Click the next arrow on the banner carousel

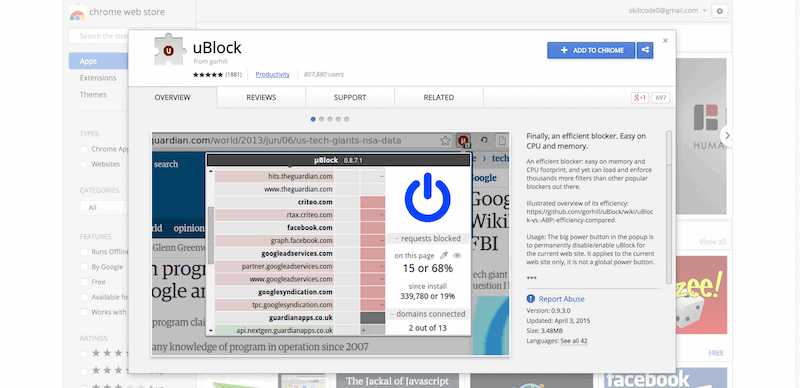click(727, 136)
